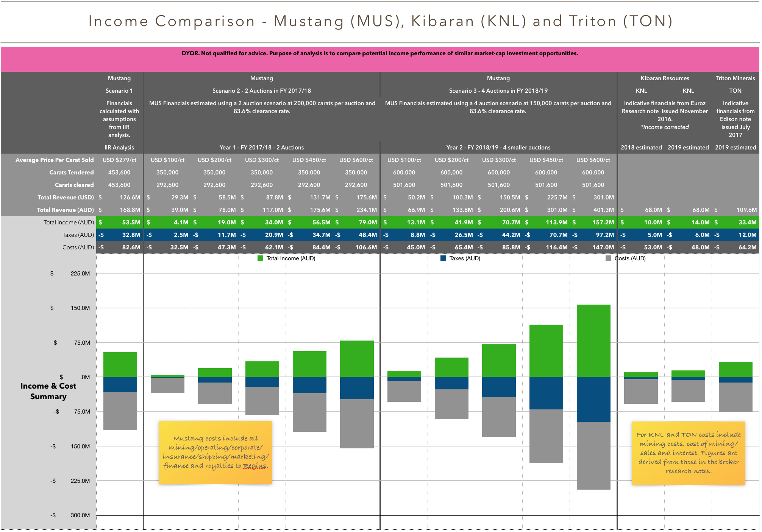The height and width of the screenshot is (532, 762).
Task: Select the 32.8M Taxes cell
Action: coord(120,235)
